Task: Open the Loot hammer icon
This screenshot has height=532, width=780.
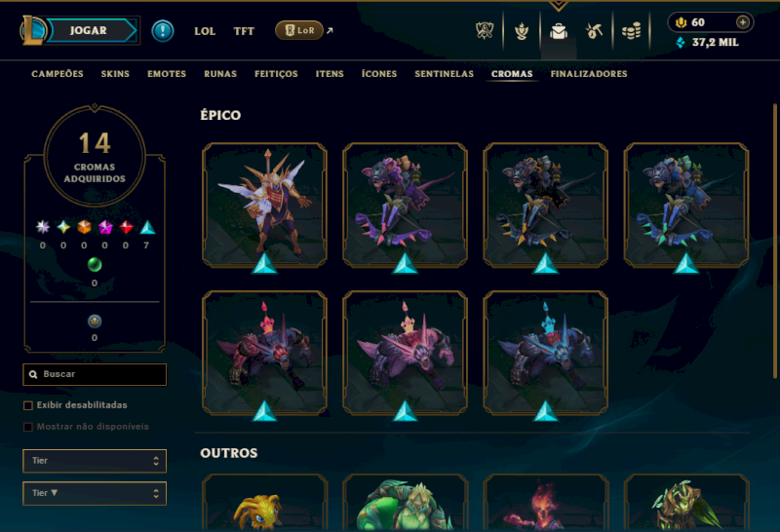Action: [x=594, y=31]
